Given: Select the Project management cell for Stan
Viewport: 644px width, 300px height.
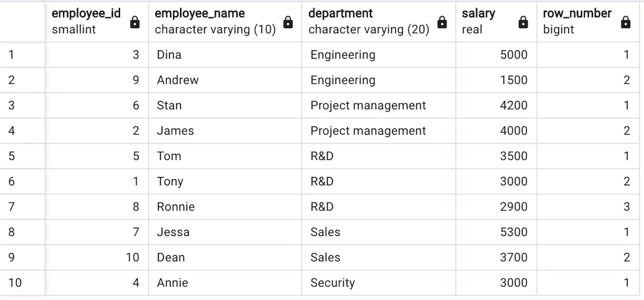Looking at the screenshot, I should (x=368, y=105).
